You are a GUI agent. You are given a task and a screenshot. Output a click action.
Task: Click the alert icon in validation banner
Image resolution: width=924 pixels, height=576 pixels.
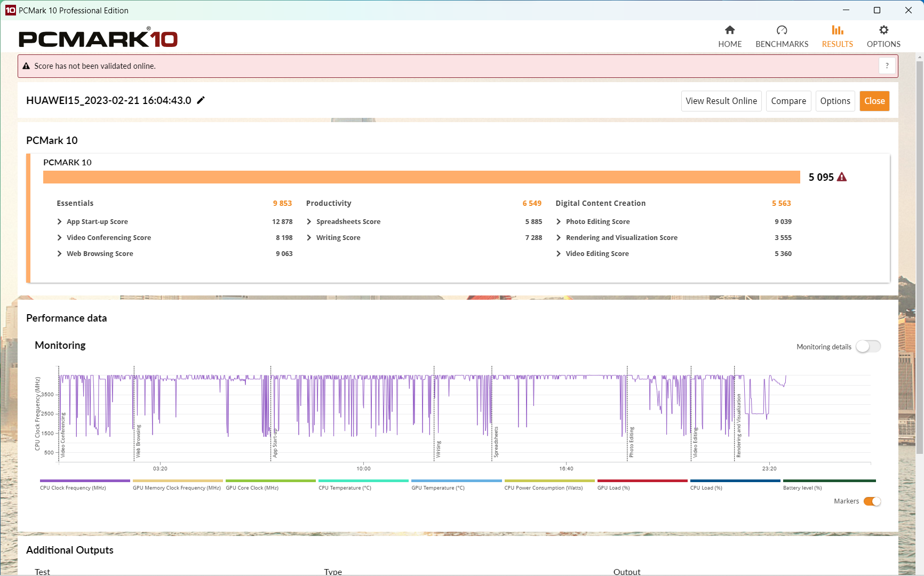[26, 66]
